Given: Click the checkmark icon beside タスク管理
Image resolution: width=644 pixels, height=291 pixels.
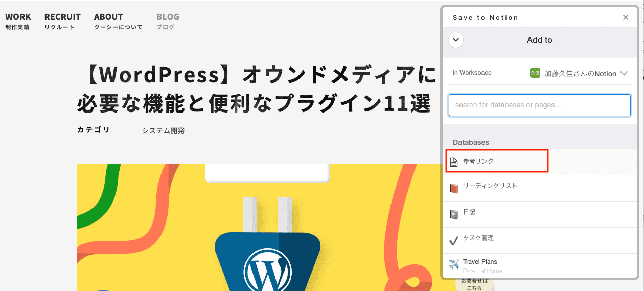Looking at the screenshot, I should (x=453, y=241).
